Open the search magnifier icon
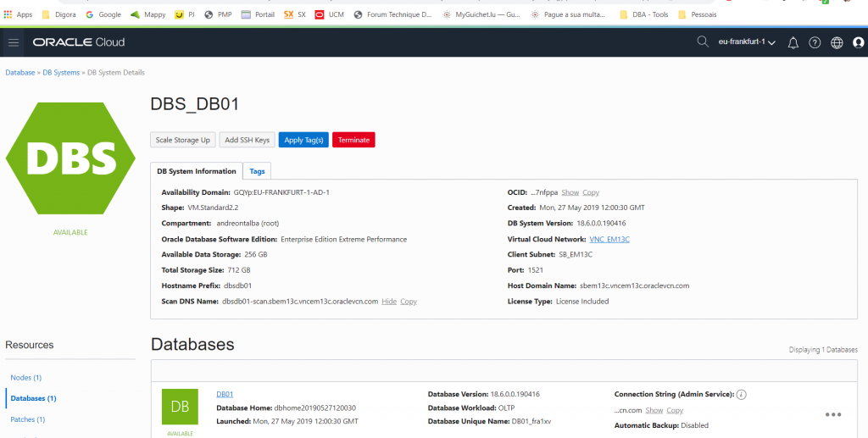 (703, 42)
